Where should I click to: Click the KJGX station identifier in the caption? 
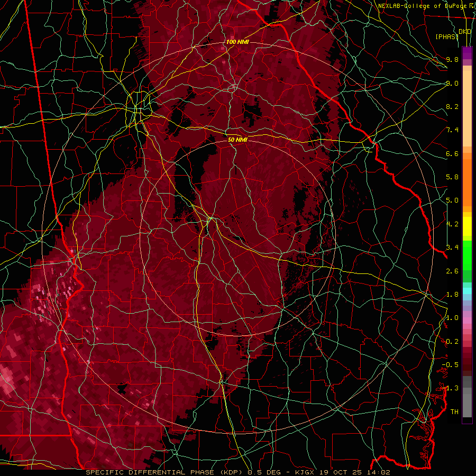tap(305, 472)
